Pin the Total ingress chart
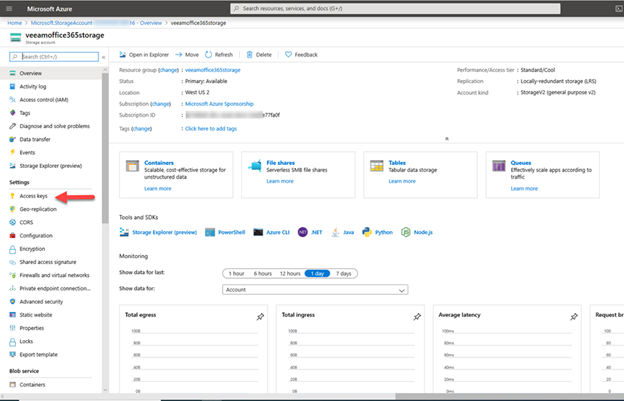 coord(417,317)
